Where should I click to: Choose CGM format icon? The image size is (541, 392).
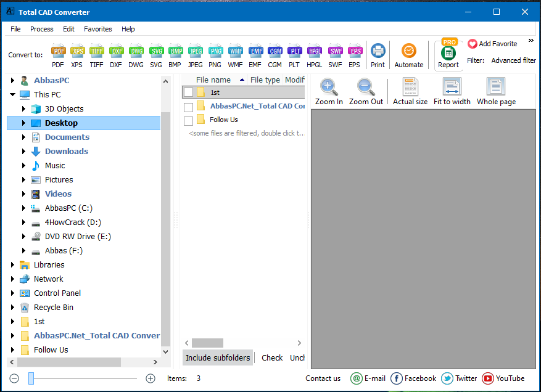(x=275, y=55)
